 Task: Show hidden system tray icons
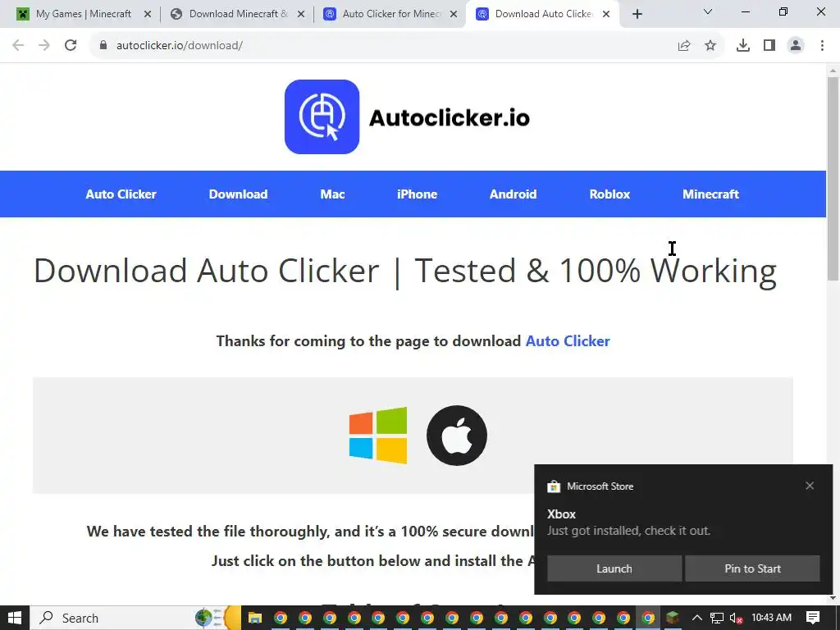(697, 618)
